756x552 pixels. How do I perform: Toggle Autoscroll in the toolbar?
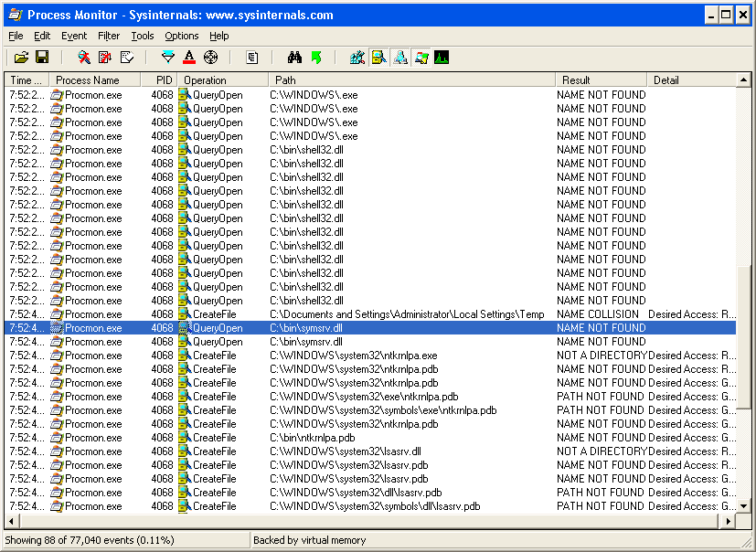tap(105, 58)
